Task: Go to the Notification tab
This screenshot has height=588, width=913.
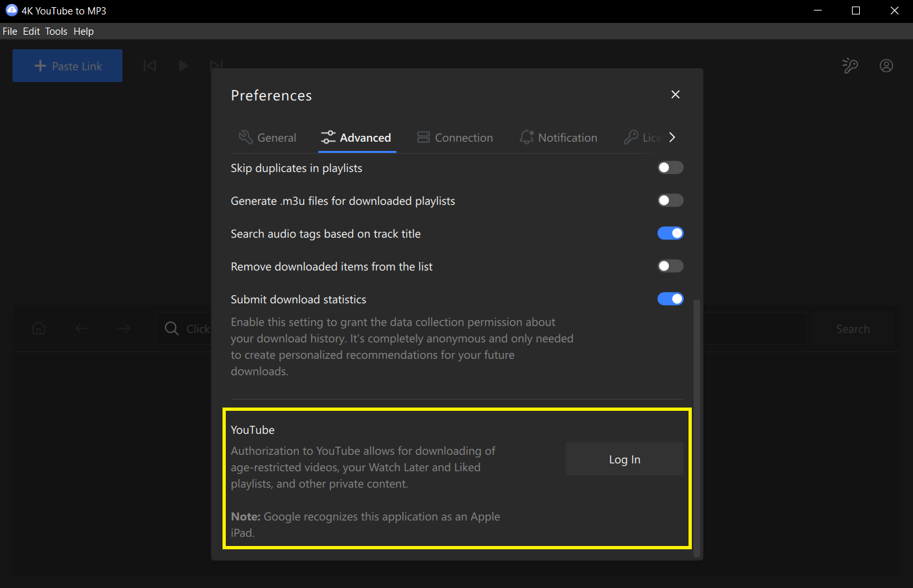Action: pos(558,138)
